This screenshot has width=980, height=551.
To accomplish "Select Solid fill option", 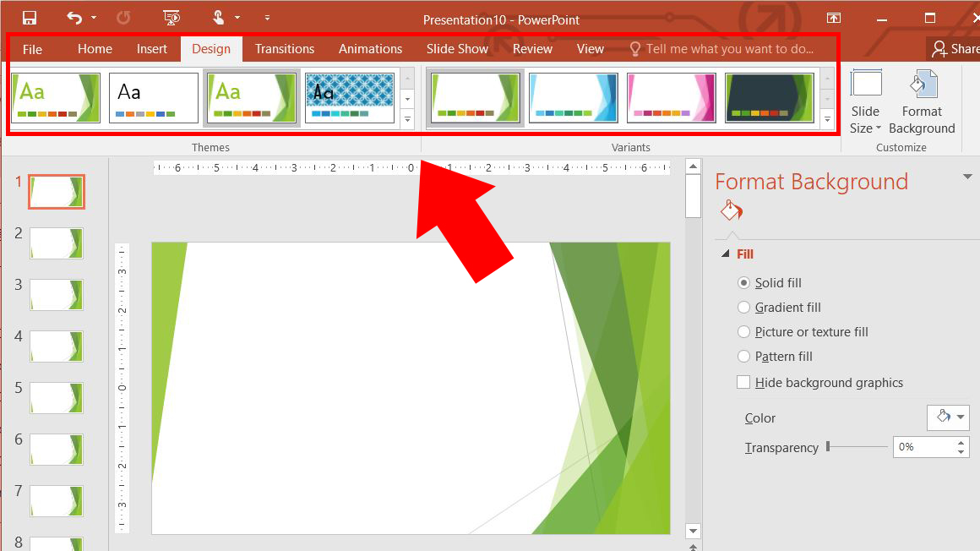I will click(743, 283).
